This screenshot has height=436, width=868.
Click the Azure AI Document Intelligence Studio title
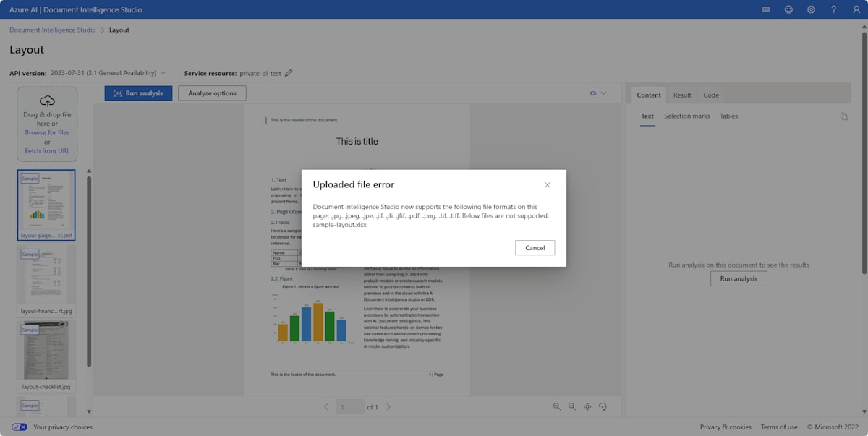point(76,10)
